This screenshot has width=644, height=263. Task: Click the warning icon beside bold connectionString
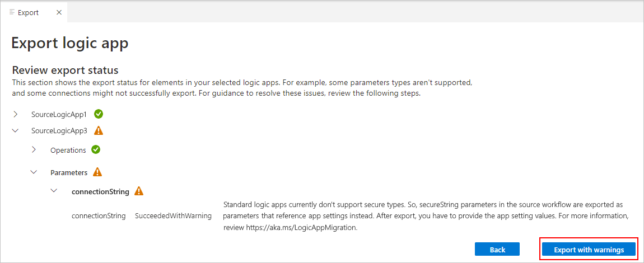[x=139, y=191]
